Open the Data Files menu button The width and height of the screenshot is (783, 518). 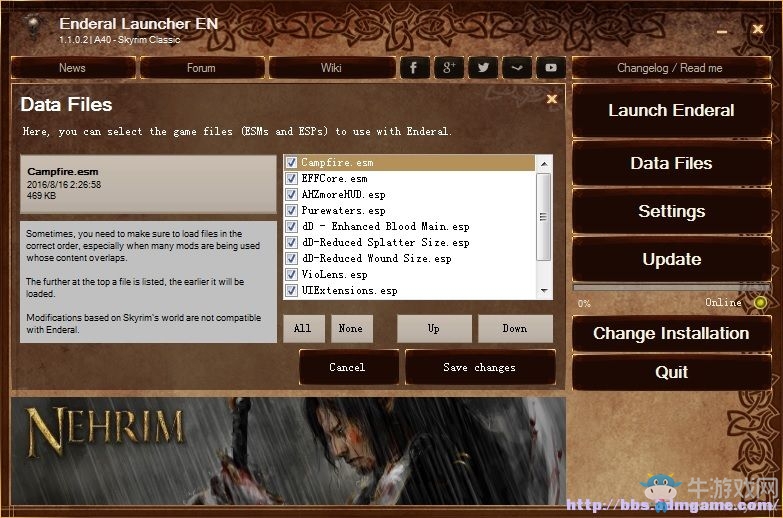pyautogui.click(x=672, y=163)
